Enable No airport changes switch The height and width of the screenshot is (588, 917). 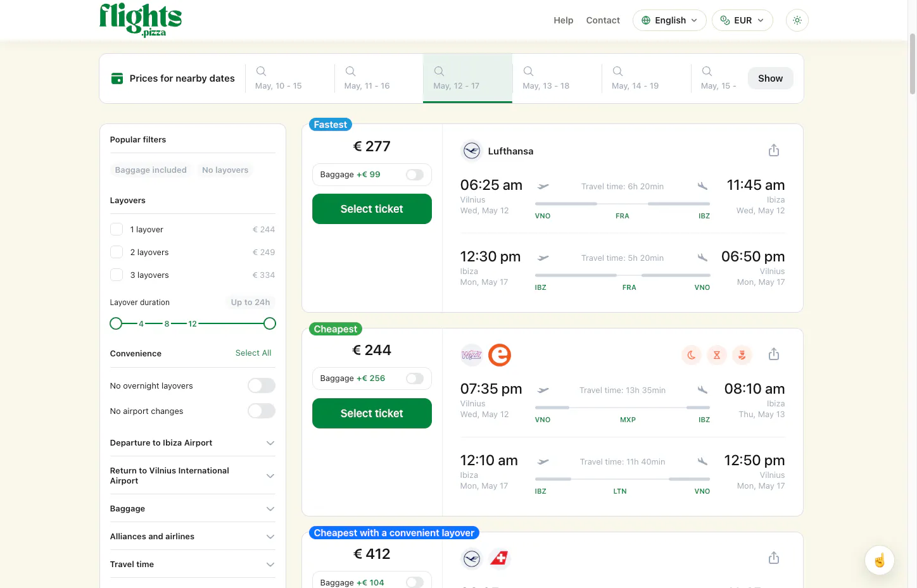(262, 411)
